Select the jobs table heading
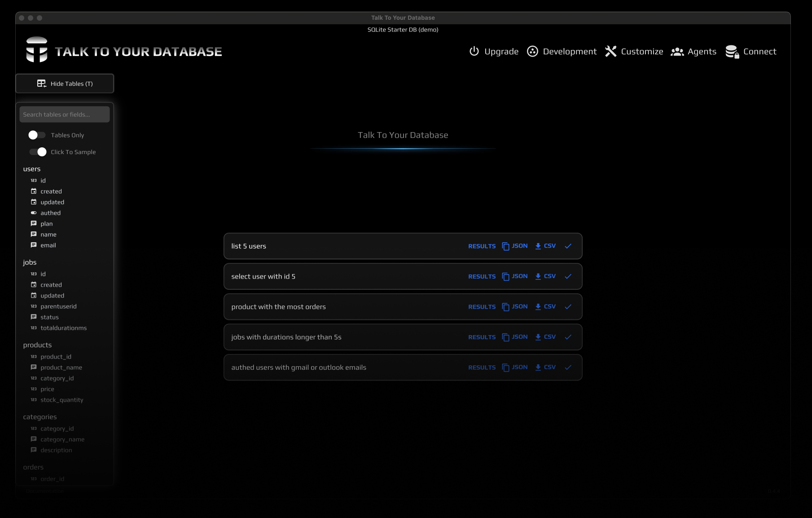The height and width of the screenshot is (518, 812). [30, 262]
